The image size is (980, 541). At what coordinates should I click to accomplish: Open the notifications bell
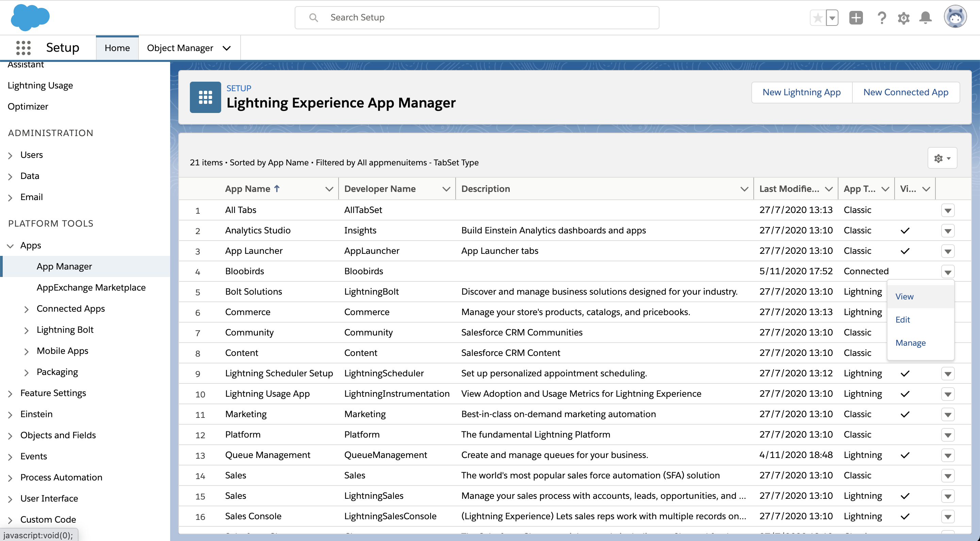(925, 17)
